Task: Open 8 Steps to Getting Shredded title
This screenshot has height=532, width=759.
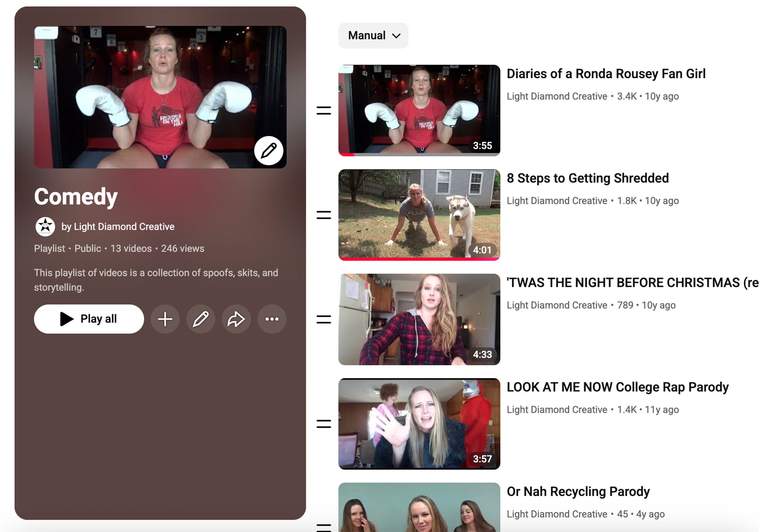Action: coord(588,178)
